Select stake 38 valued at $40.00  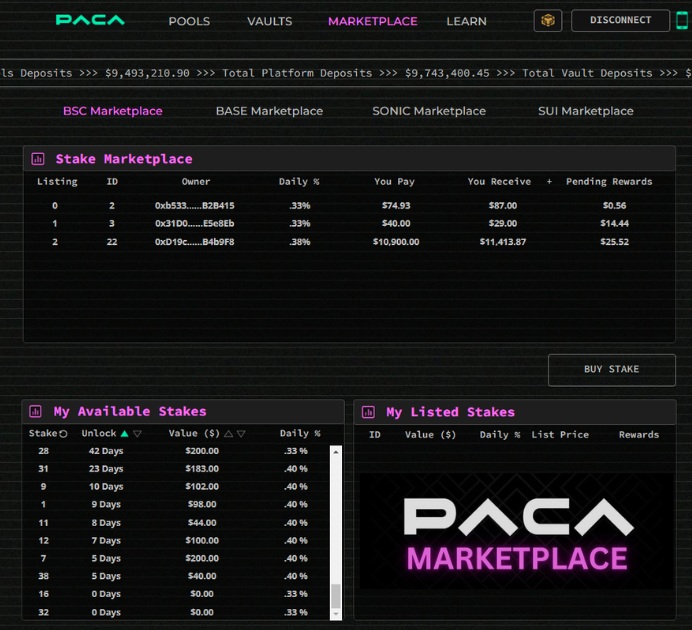click(x=177, y=576)
